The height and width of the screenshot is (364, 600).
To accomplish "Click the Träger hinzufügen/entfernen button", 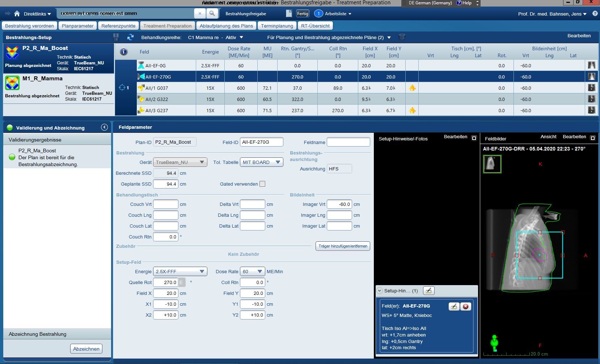I will point(342,246).
